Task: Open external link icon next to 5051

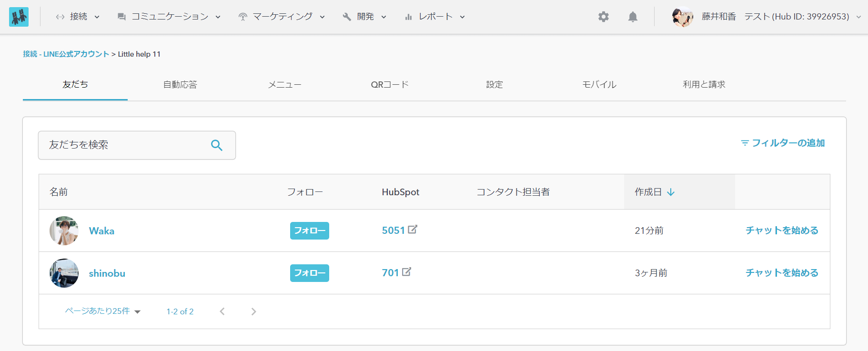Action: (x=413, y=230)
